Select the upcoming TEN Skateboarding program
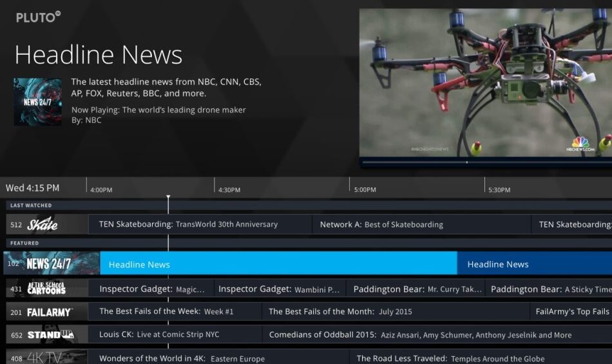The image size is (612, 364). pos(572,224)
